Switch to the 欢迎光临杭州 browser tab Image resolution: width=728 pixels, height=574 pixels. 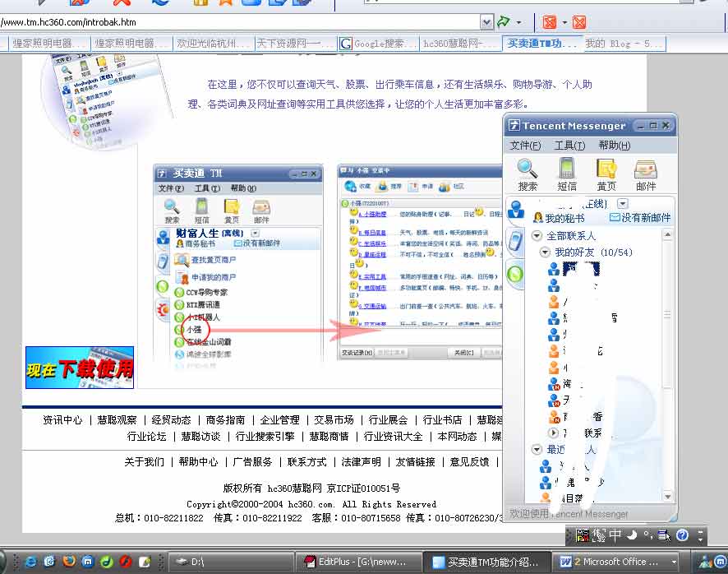coord(214,44)
